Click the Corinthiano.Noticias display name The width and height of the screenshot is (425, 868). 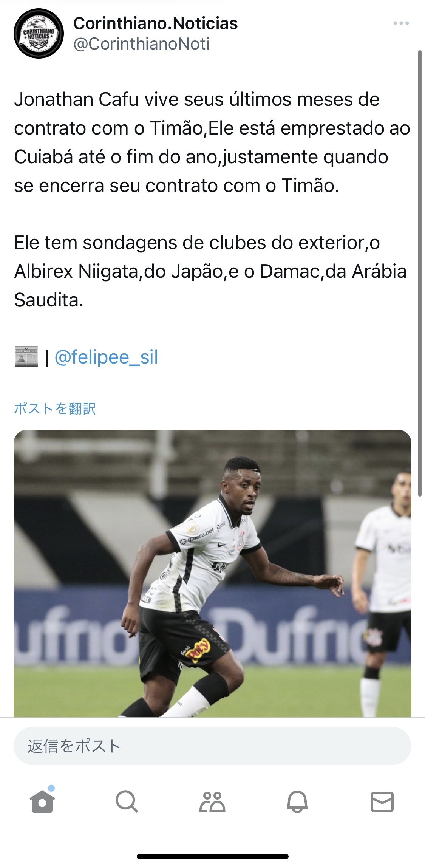(156, 23)
